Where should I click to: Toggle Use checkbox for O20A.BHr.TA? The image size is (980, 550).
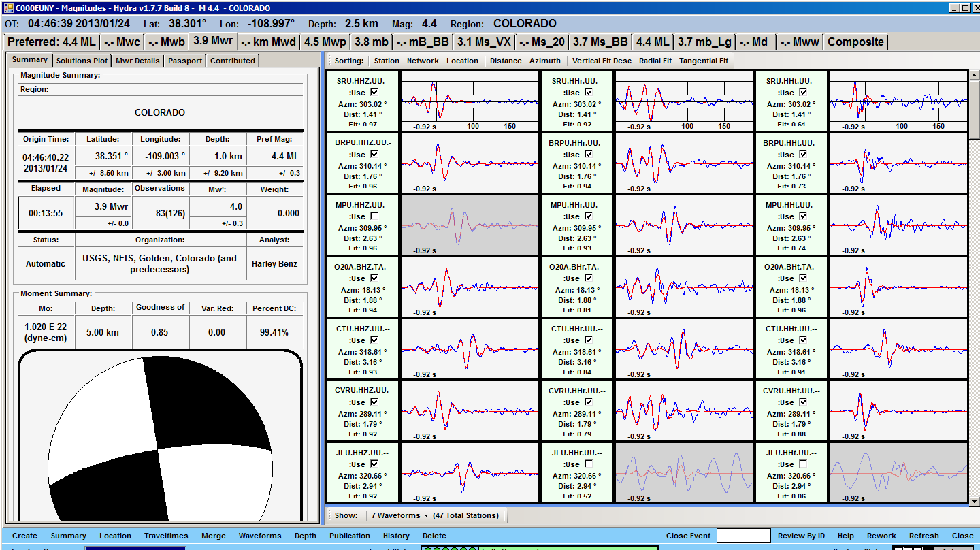[x=589, y=278]
